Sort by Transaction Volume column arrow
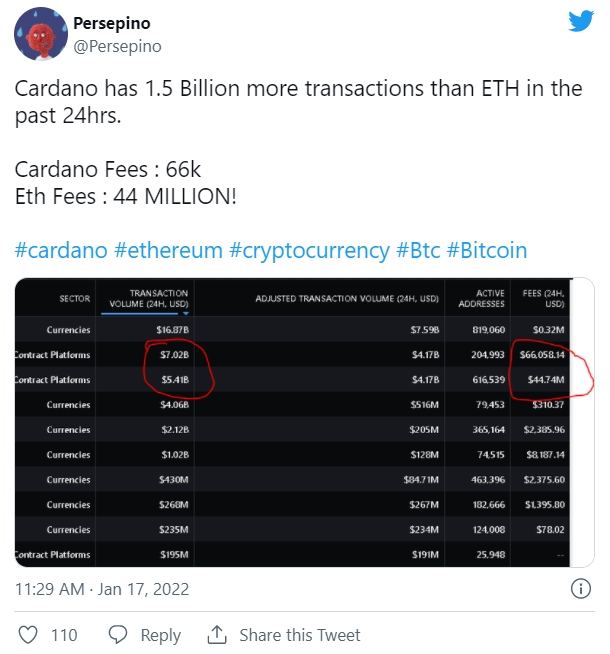 click(x=186, y=313)
